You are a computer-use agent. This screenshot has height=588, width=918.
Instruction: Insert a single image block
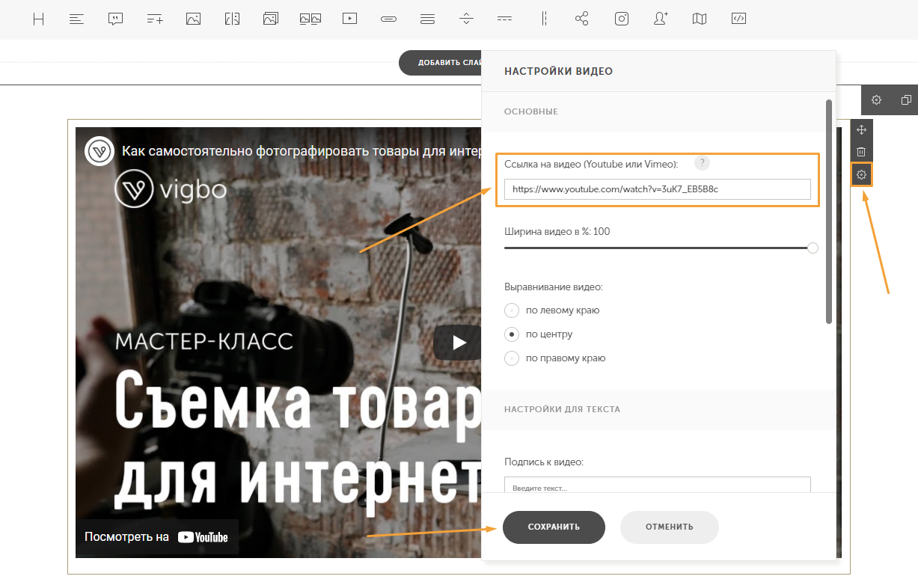tap(194, 19)
